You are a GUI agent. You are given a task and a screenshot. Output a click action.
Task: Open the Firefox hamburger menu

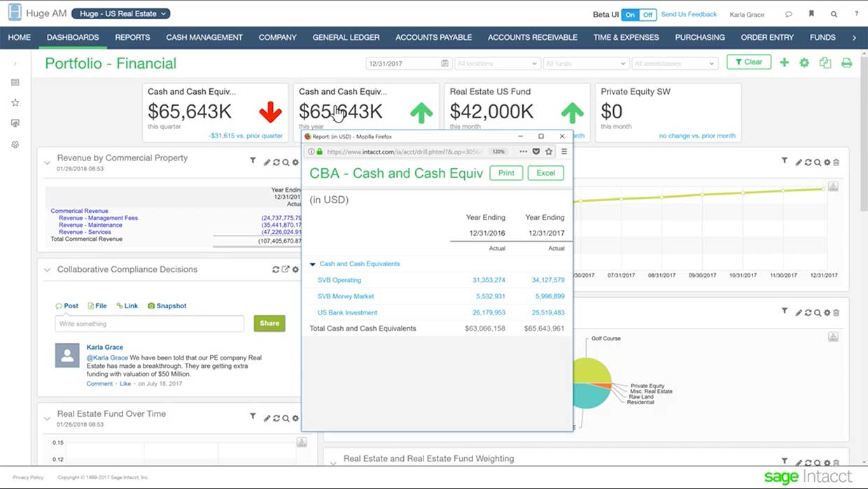pyautogui.click(x=564, y=151)
